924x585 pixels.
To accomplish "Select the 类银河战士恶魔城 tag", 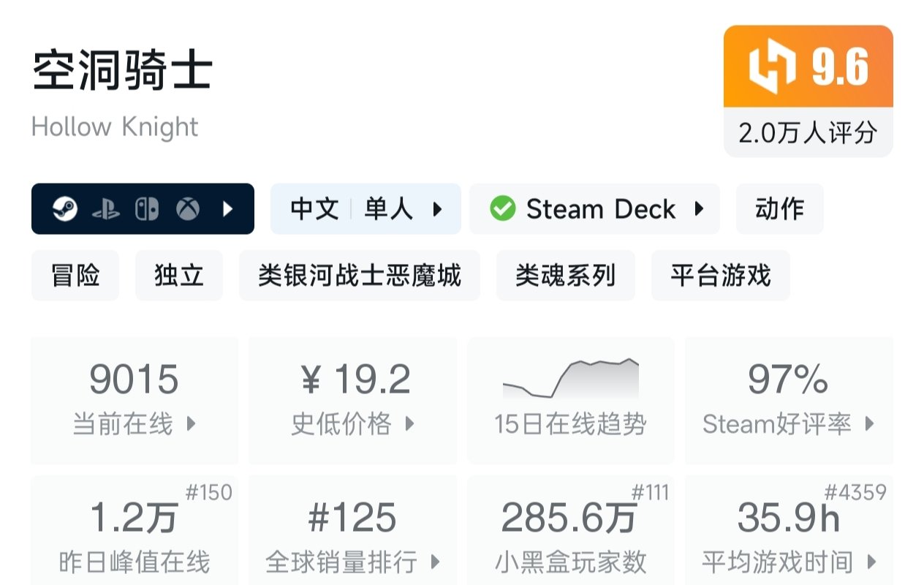I will point(360,276).
